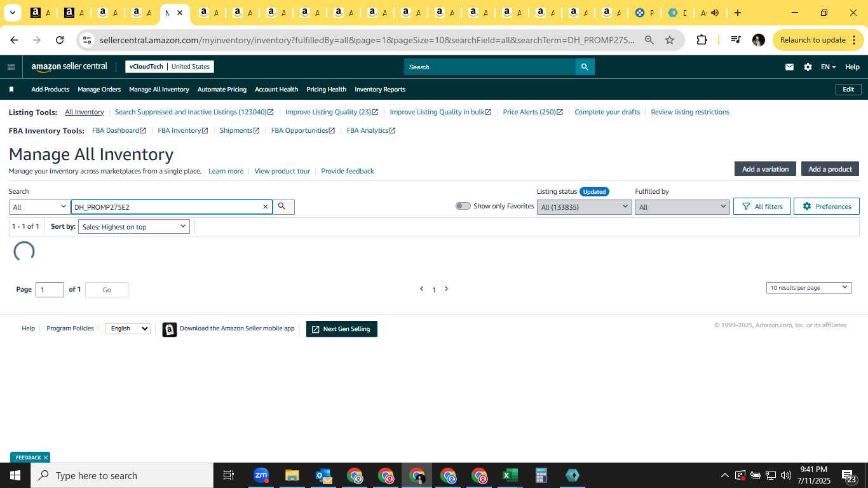Go back in the browser

[14, 40]
